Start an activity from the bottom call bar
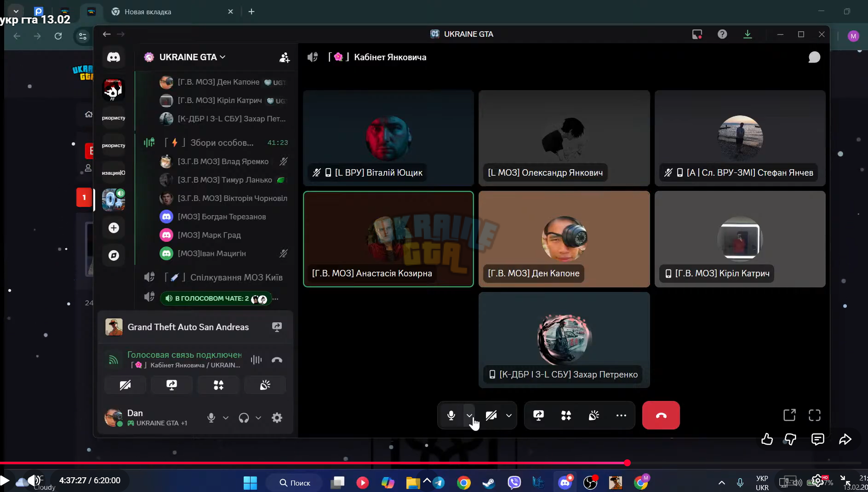The width and height of the screenshot is (868, 492). pyautogui.click(x=566, y=415)
